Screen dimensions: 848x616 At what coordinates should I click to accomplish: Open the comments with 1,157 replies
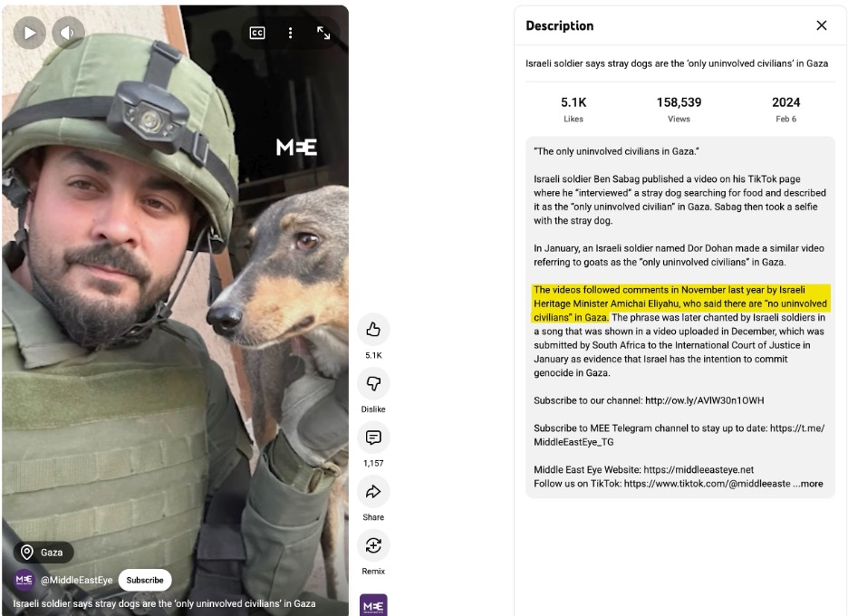click(373, 437)
